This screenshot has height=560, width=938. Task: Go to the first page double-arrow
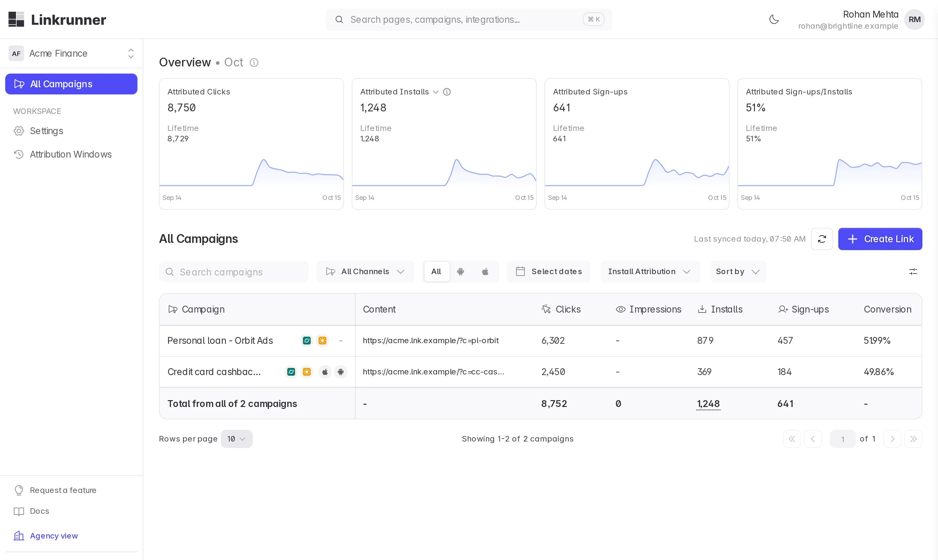click(792, 439)
